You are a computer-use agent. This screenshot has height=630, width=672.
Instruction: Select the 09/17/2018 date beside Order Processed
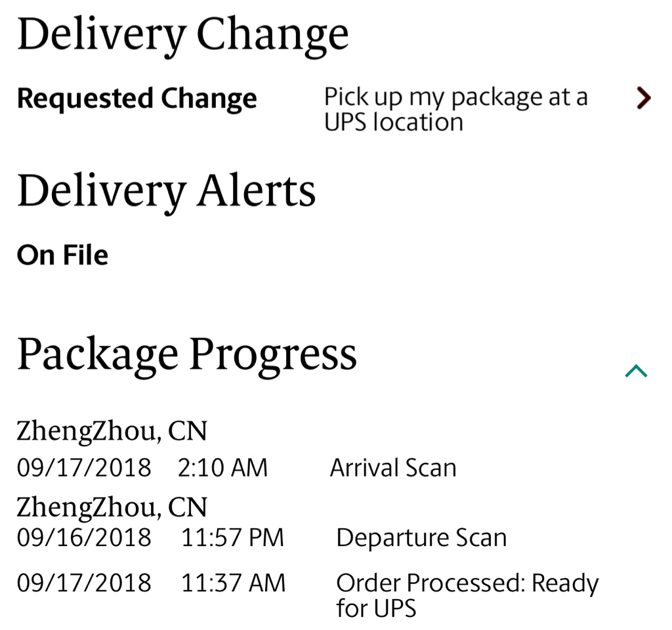[84, 583]
